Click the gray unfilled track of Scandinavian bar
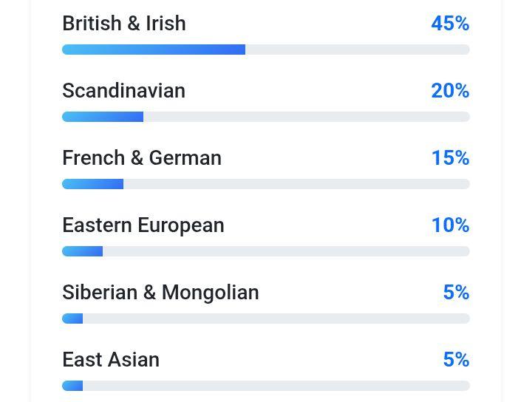The width and height of the screenshot is (532, 402). [x=307, y=117]
